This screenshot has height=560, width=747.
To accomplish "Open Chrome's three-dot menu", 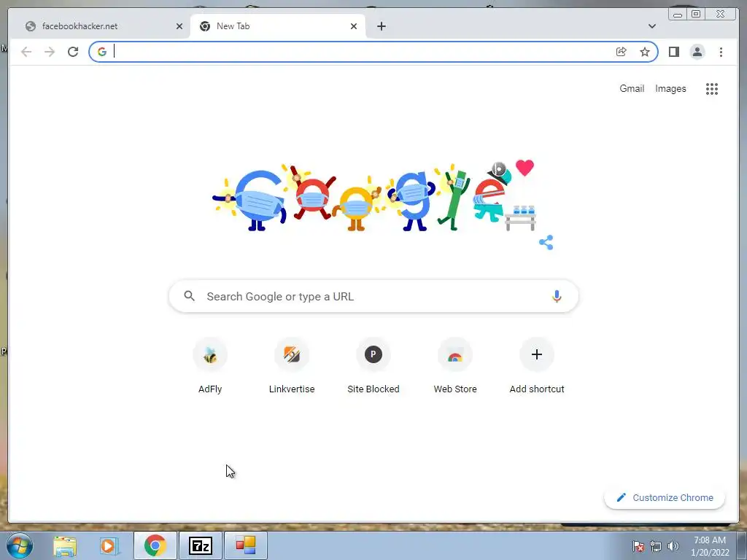I will (x=721, y=52).
